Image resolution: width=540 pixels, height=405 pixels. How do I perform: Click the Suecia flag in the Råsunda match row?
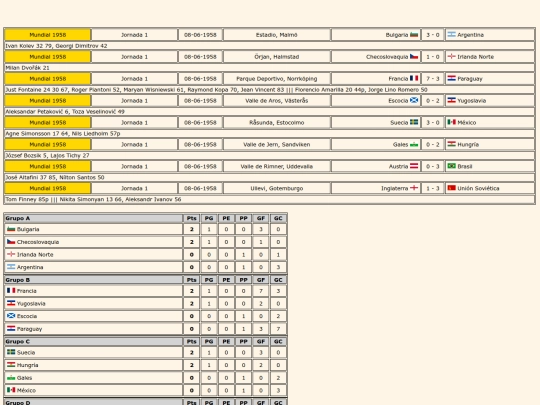pos(414,122)
